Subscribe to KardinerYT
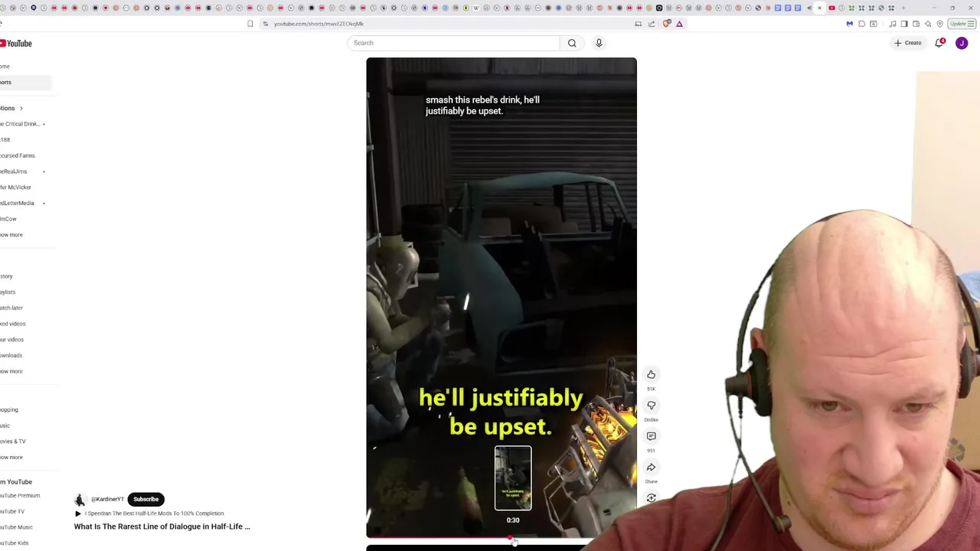 pos(145,499)
